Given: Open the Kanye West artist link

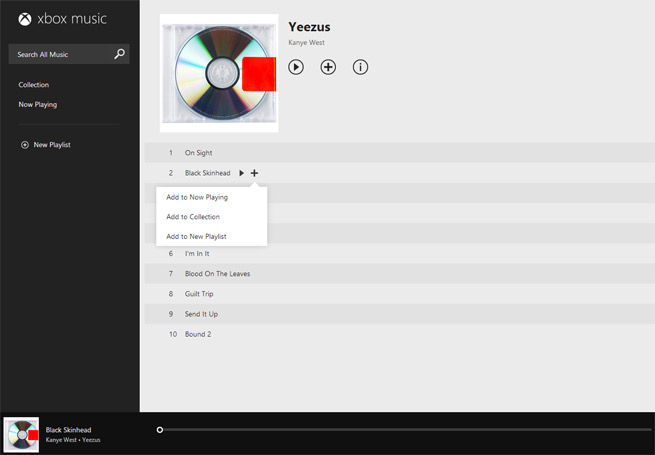Looking at the screenshot, I should tap(306, 43).
